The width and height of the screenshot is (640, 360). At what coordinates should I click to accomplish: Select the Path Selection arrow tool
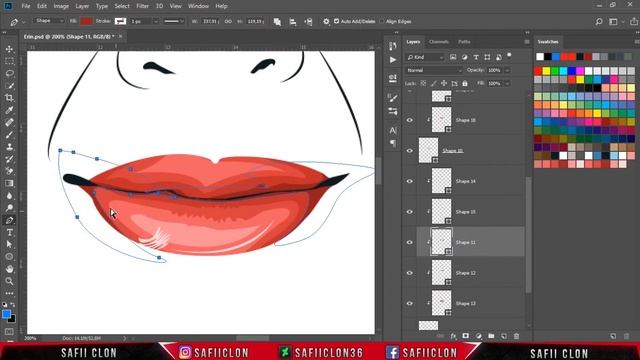click(x=9, y=244)
